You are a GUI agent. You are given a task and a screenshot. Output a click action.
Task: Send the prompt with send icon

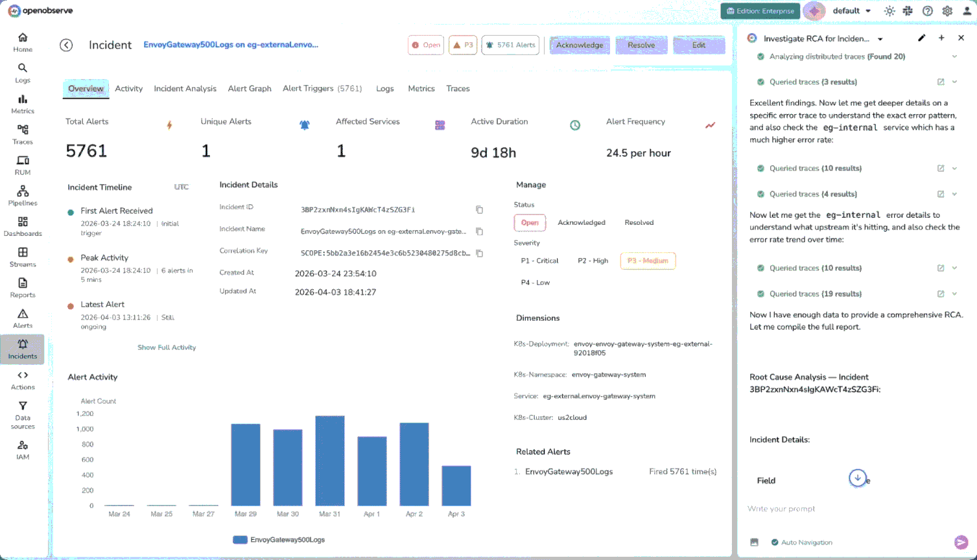(x=961, y=542)
